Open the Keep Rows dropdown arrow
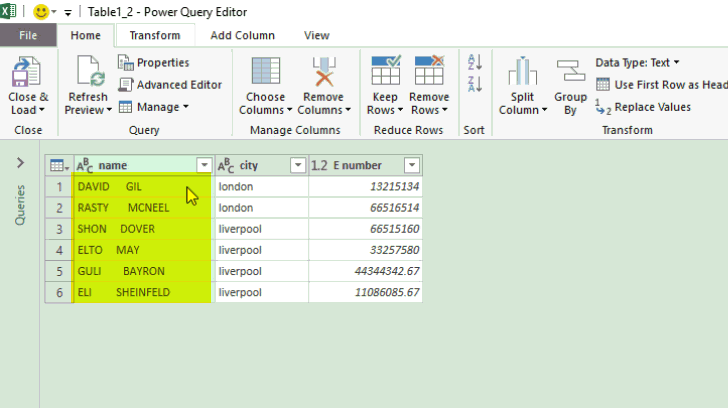 [x=400, y=110]
